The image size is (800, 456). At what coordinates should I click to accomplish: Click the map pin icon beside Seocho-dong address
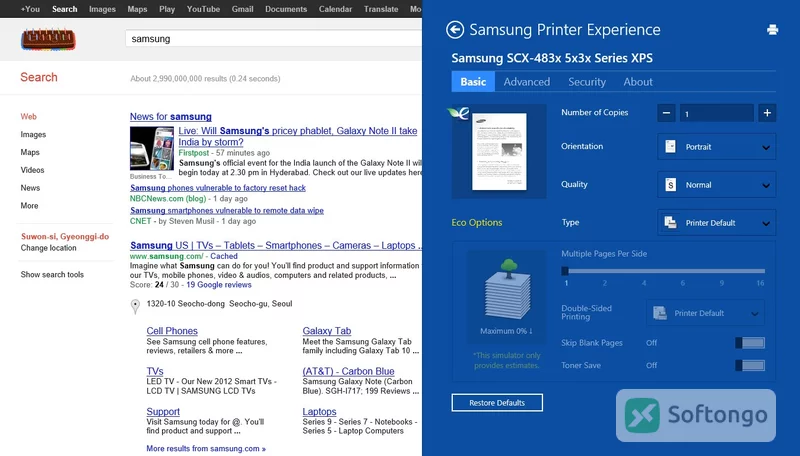135,306
